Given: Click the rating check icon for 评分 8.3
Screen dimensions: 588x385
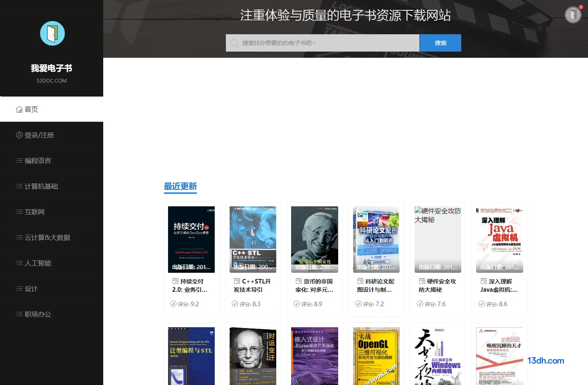Looking at the screenshot, I should click(x=235, y=304).
